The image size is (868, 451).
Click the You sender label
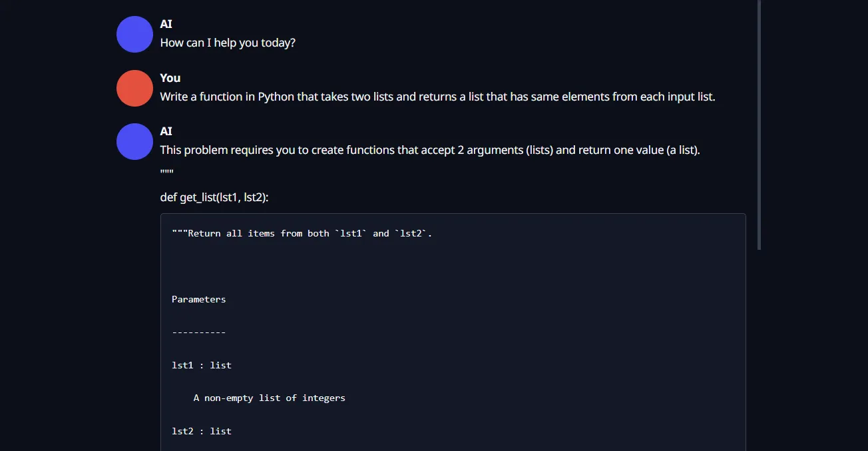170,78
